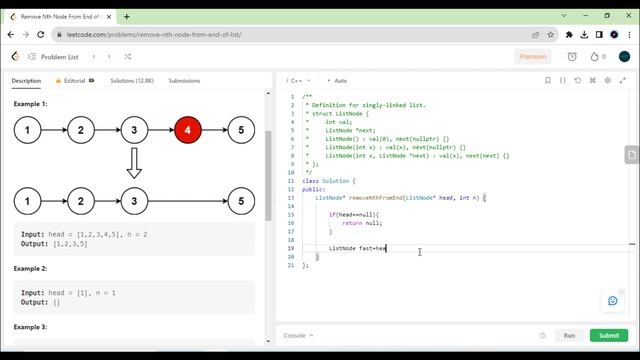
Task: Click the 'Example 2:' heading
Action: (30, 269)
